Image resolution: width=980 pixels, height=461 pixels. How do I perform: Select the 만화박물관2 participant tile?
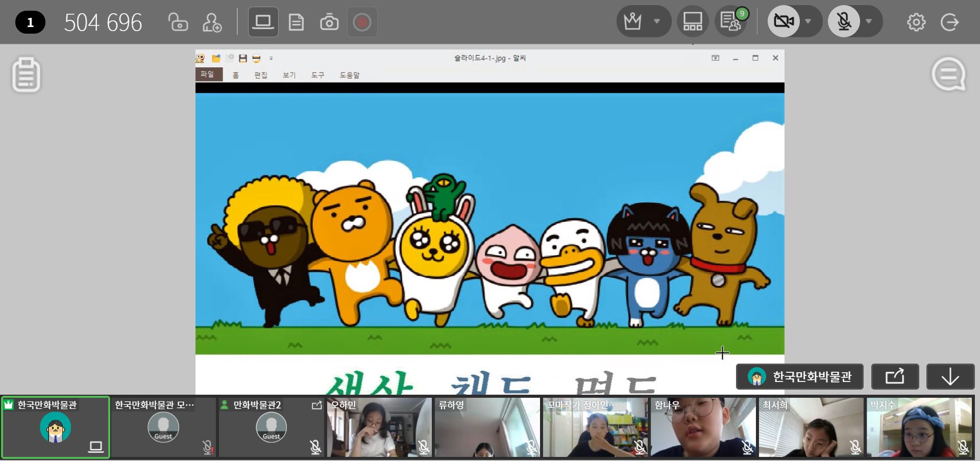coord(272,427)
